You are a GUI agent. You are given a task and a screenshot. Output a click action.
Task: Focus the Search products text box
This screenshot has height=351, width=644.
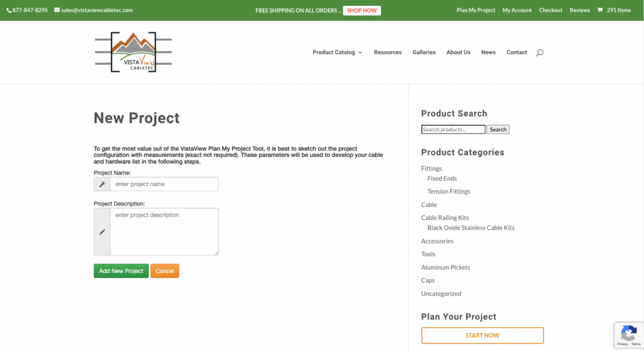click(453, 130)
